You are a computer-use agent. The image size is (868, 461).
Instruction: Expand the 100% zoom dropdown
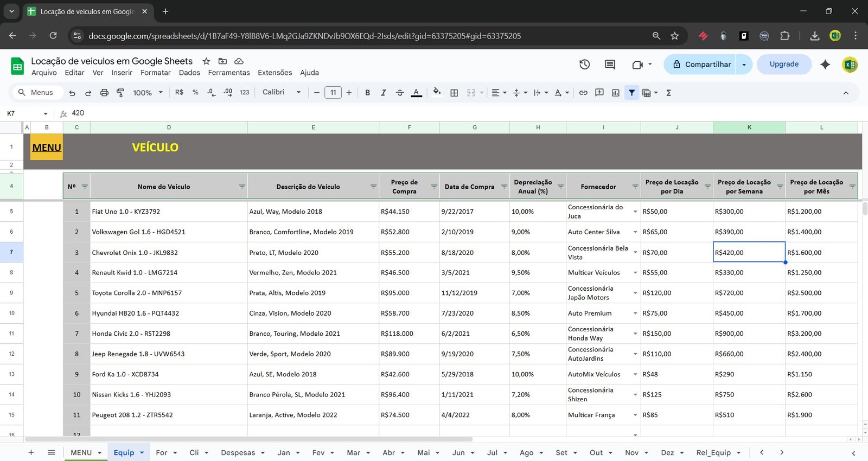tap(148, 93)
